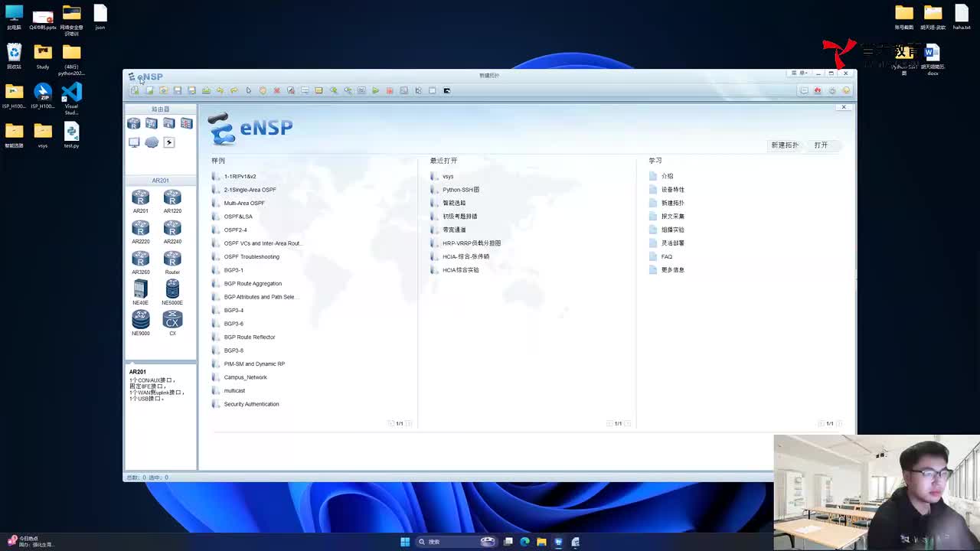Click the lightning bolt connection category icon
This screenshot has width=980, height=551.
[x=169, y=142]
